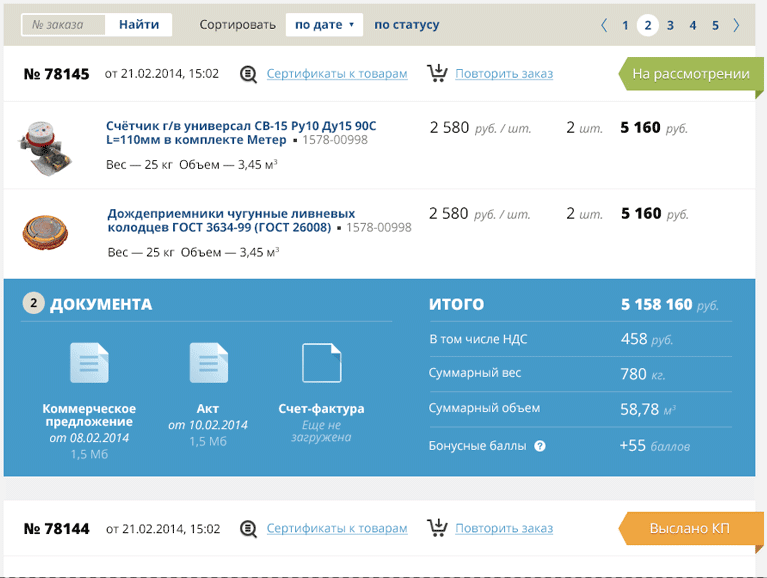
Task: Click the shopping cart icon for order 78144
Action: pos(437,527)
